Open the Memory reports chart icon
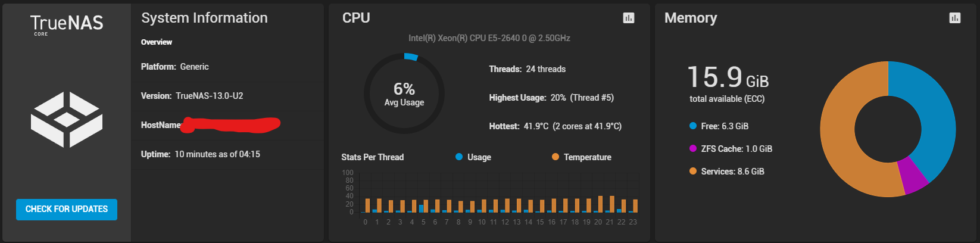This screenshot has height=243, width=980. tap(954, 18)
